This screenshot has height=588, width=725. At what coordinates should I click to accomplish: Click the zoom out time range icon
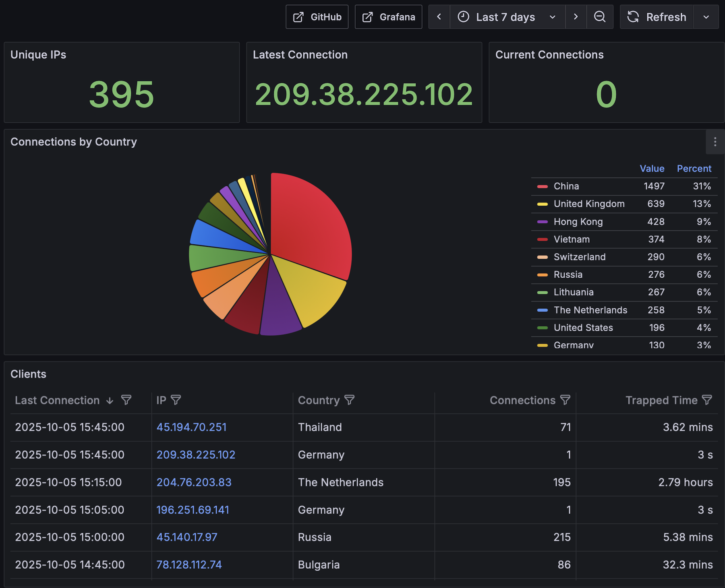(600, 17)
